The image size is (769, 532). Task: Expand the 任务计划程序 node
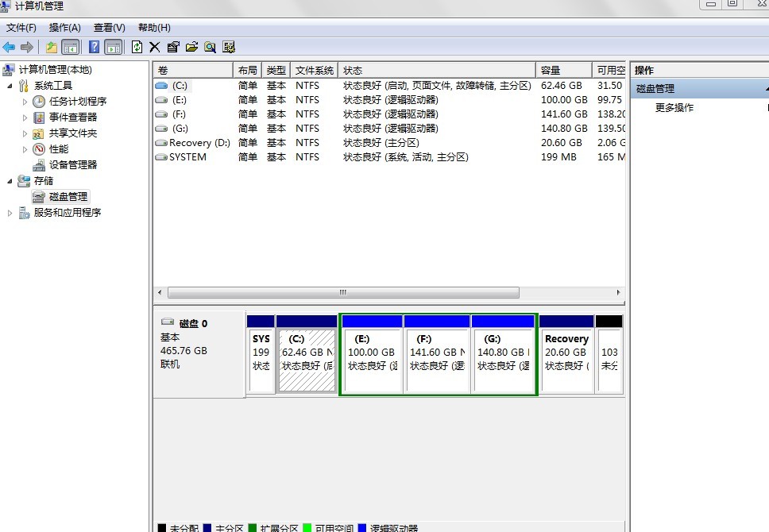(25, 102)
